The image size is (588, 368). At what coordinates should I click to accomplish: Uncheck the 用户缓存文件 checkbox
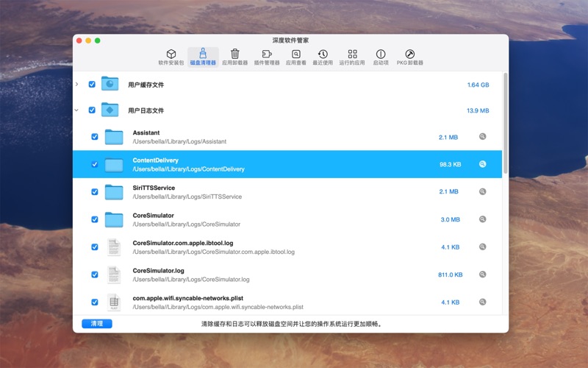[x=92, y=85]
